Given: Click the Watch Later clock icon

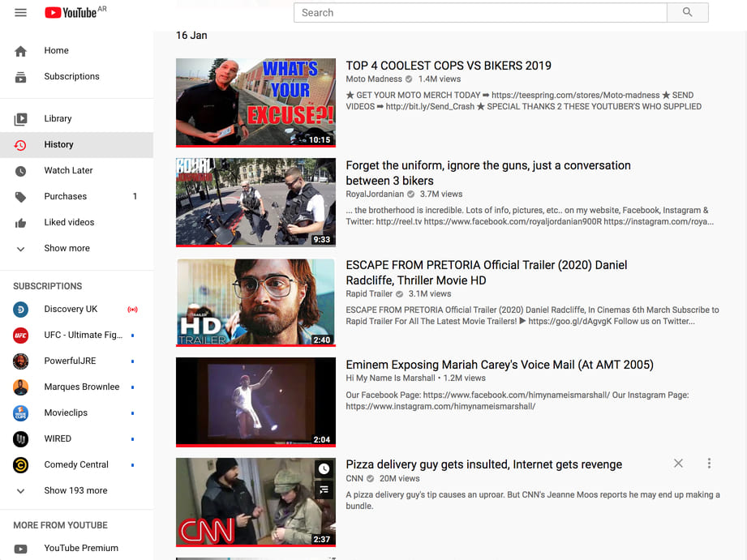Looking at the screenshot, I should click(20, 171).
